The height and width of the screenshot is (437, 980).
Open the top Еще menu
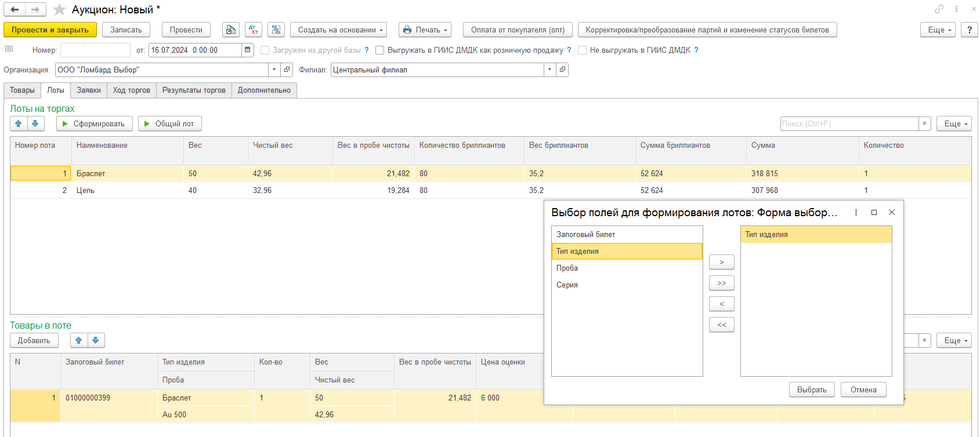click(938, 30)
